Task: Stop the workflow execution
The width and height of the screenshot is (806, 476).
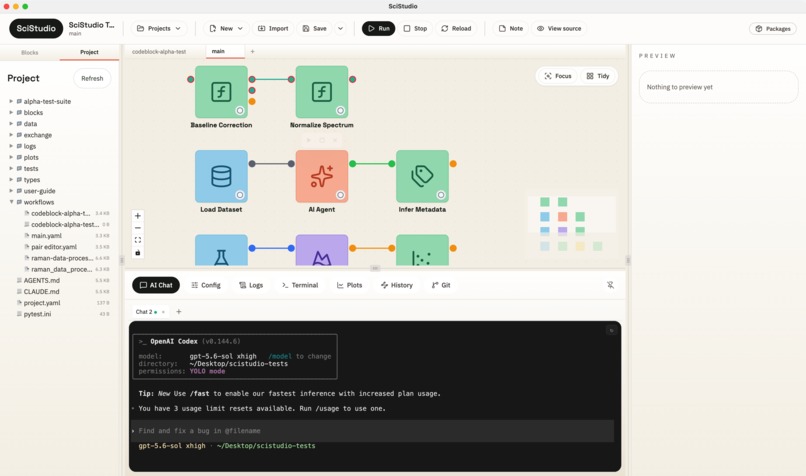Action: pyautogui.click(x=415, y=28)
